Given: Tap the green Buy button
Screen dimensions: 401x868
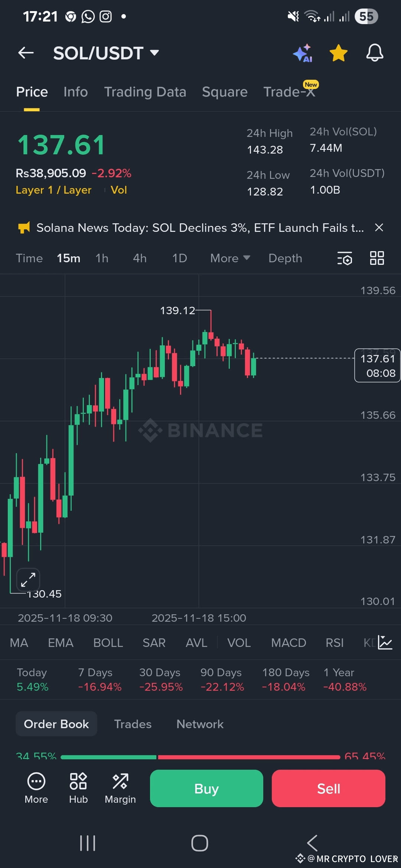Looking at the screenshot, I should click(x=206, y=788).
